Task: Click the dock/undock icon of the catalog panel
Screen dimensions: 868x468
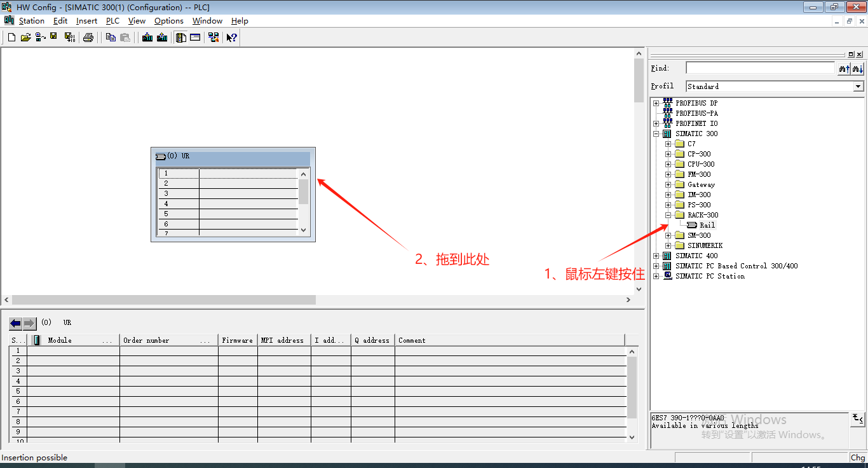Action: pyautogui.click(x=851, y=55)
